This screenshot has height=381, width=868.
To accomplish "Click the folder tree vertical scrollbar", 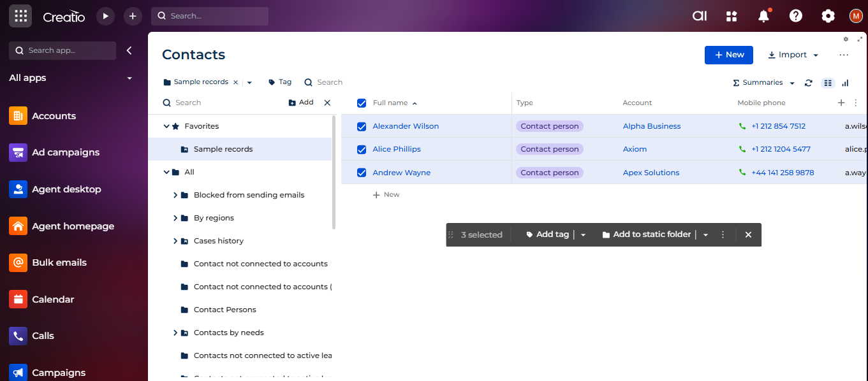I will click(334, 172).
